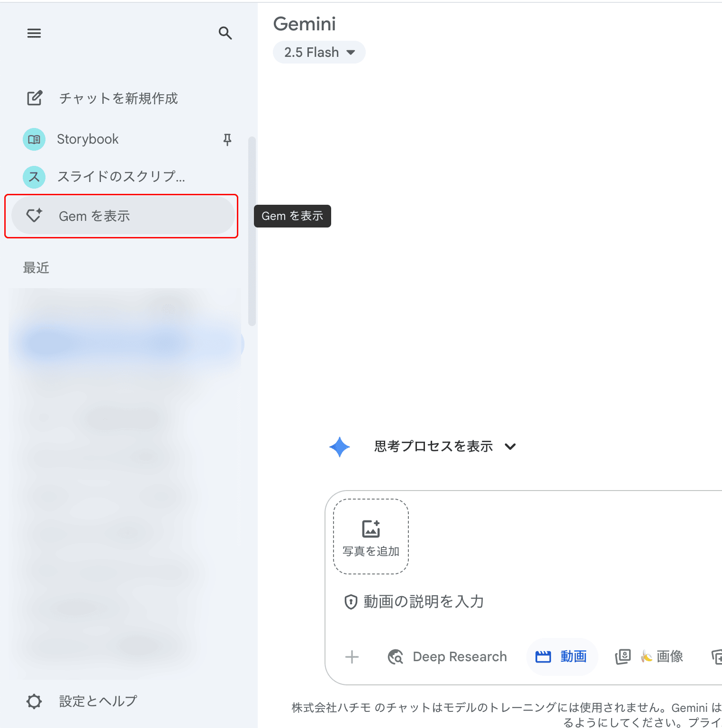Click the shield icon in prompt box
The height and width of the screenshot is (728, 722).
[x=351, y=602]
